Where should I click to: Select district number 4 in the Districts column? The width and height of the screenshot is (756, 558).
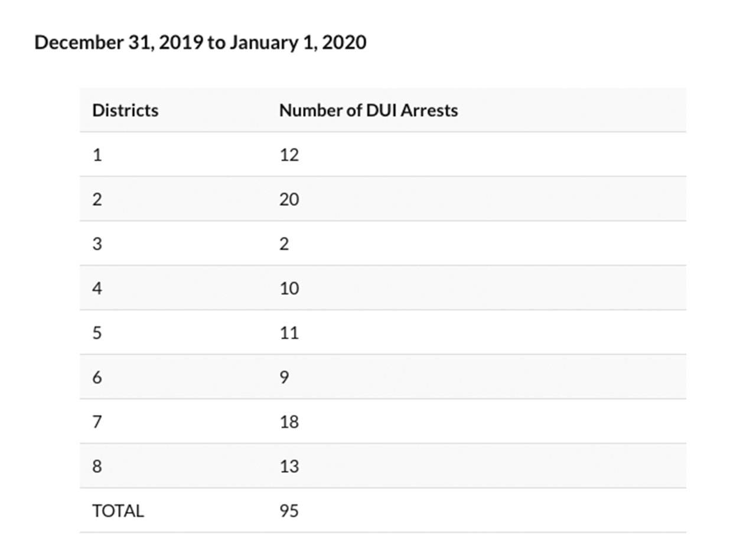click(97, 288)
